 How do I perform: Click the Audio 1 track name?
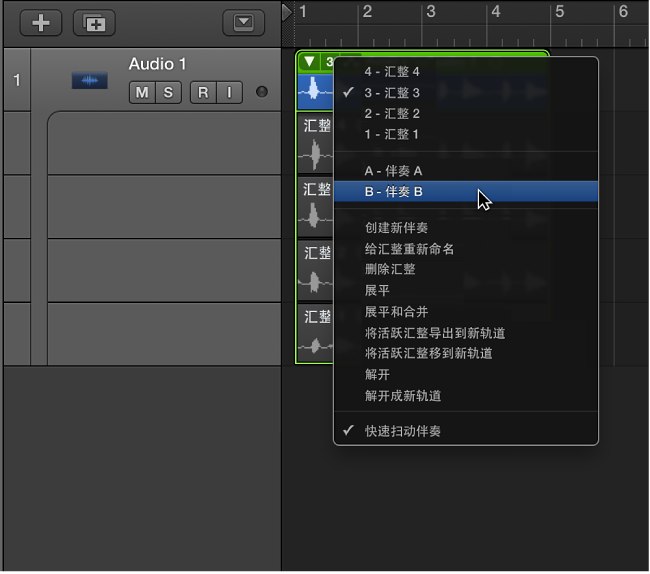click(x=157, y=64)
